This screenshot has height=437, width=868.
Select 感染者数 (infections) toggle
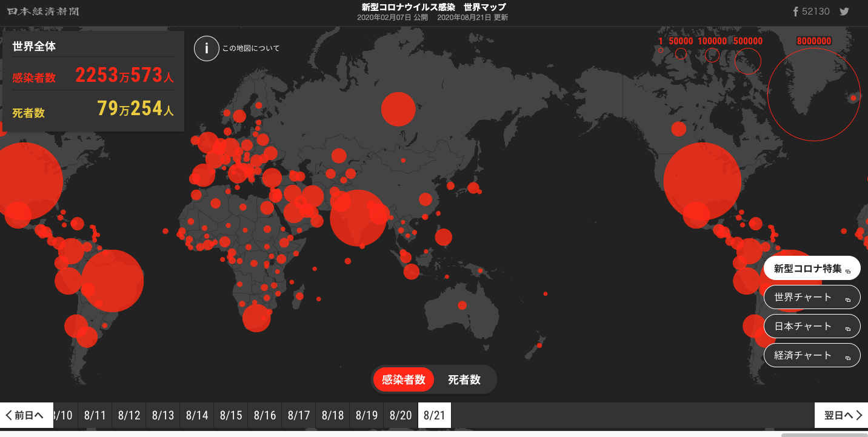404,380
